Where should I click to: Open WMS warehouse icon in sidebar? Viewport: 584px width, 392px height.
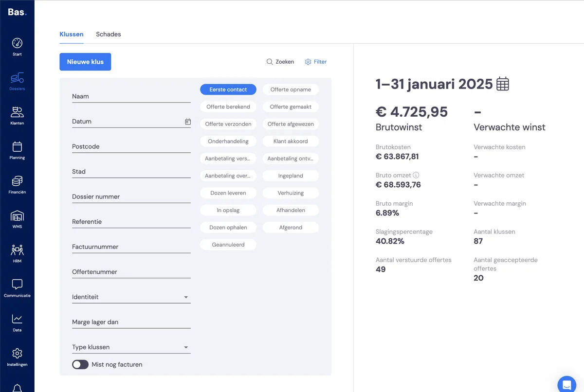pos(17,215)
